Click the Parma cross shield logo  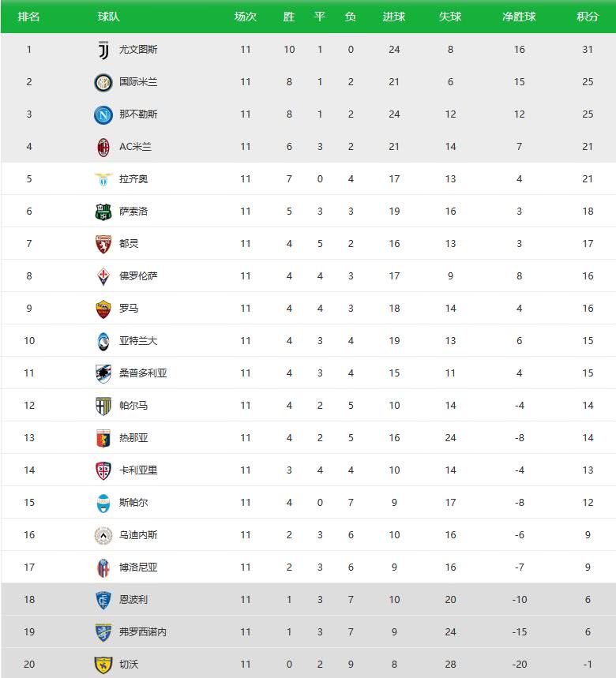(103, 406)
